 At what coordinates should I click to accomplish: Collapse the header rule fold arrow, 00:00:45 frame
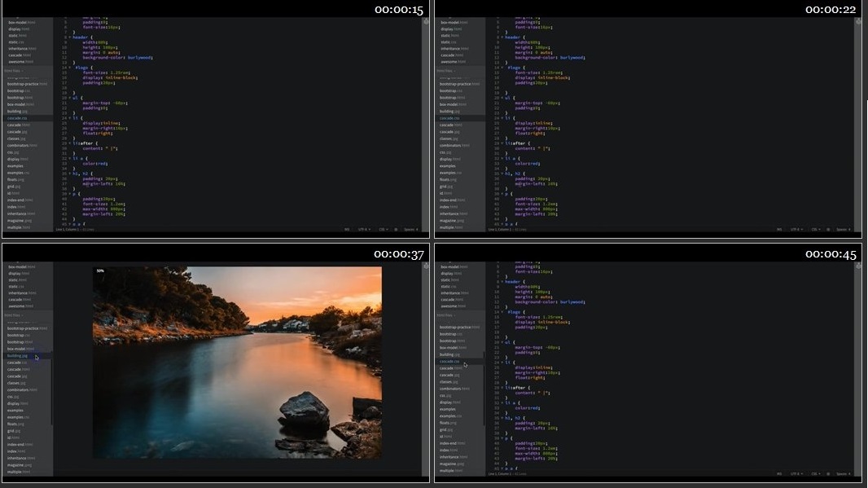pos(502,281)
